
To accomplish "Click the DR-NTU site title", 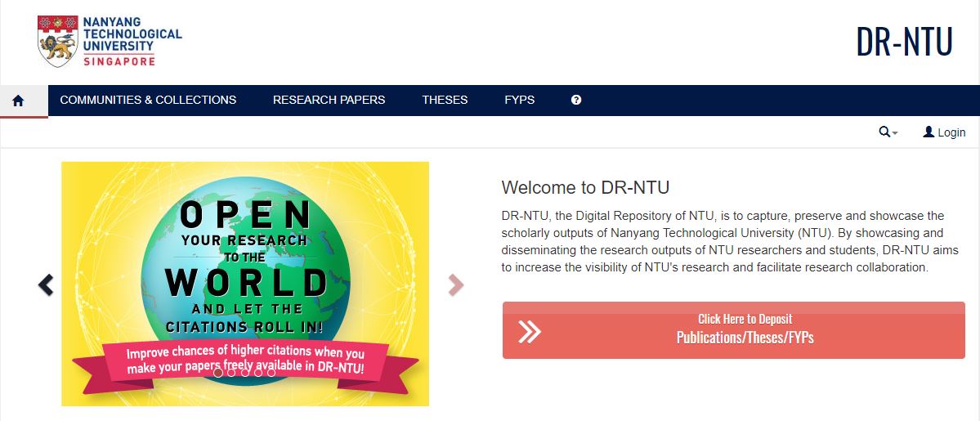I will 904,42.
